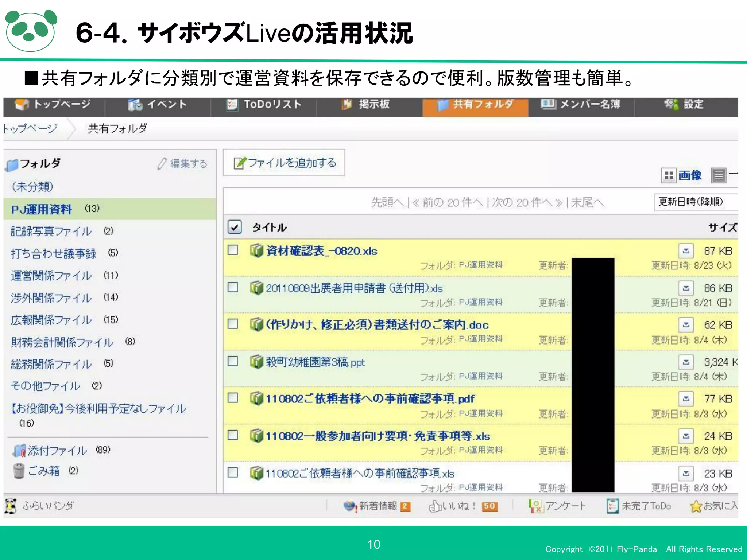
Task: Open the 運営関係ファイル folder
Action: tap(51, 276)
